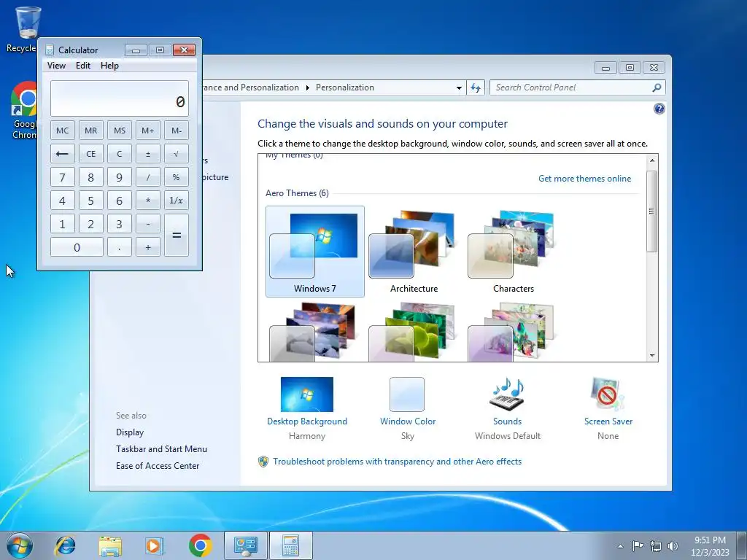The width and height of the screenshot is (747, 560).
Task: Expand the breadcrumb arrow before Personalization
Action: (307, 87)
